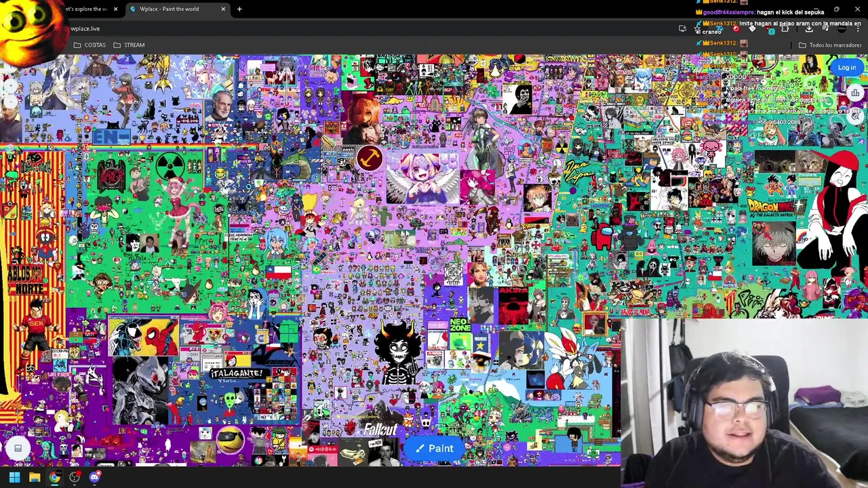Open a new browser tab
The image size is (868, 488).
tap(239, 9)
